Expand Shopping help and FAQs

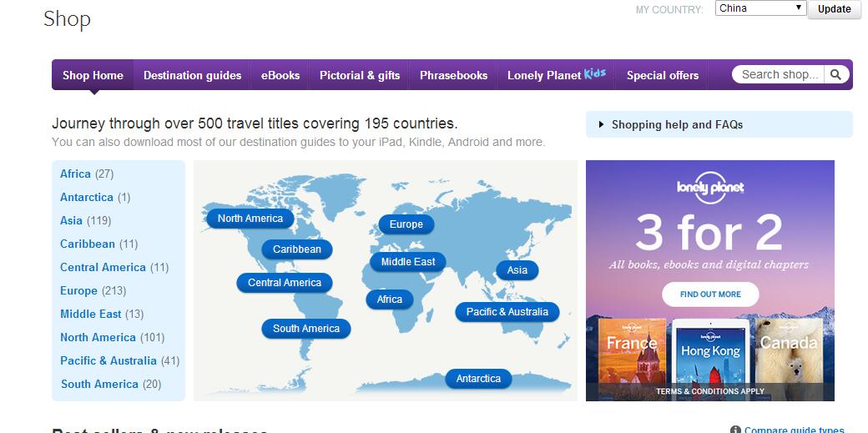tap(719, 124)
